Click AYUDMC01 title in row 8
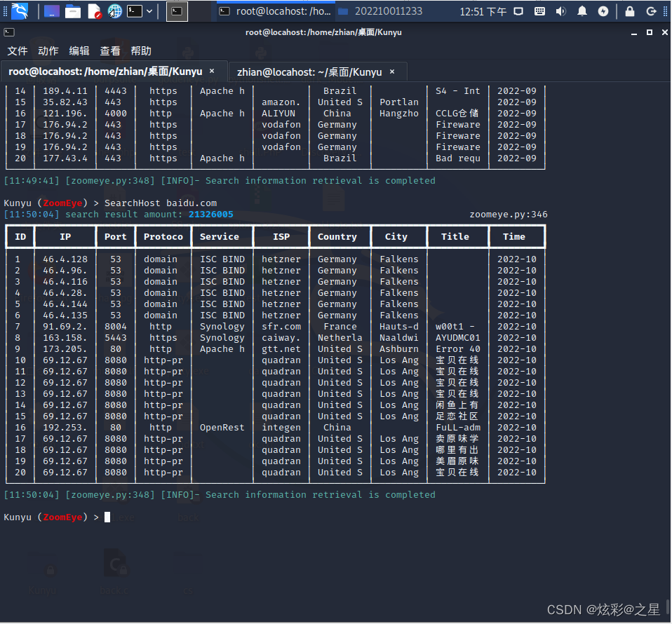 point(458,337)
